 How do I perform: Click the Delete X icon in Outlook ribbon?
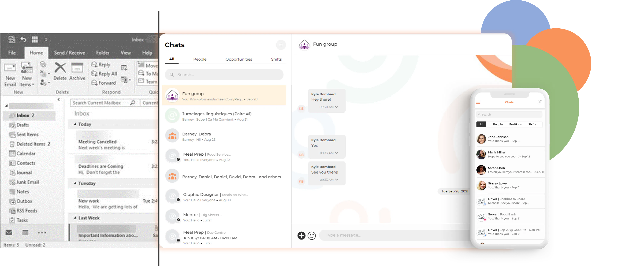60,68
